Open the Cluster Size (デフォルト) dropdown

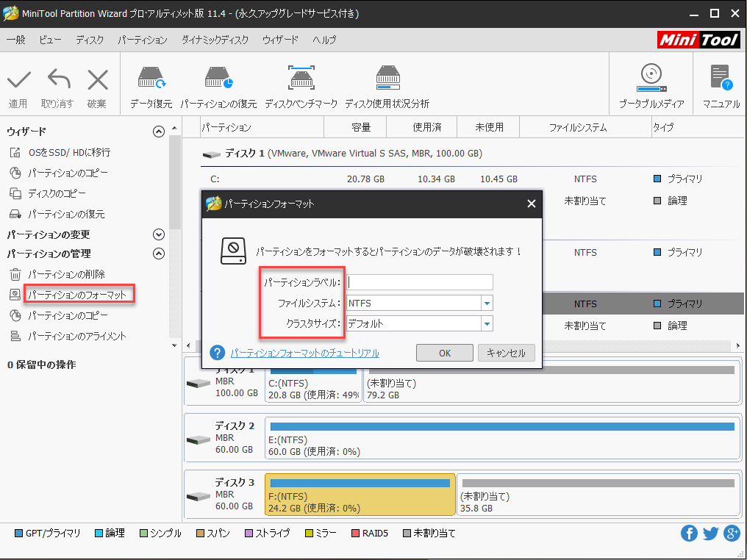click(x=487, y=324)
